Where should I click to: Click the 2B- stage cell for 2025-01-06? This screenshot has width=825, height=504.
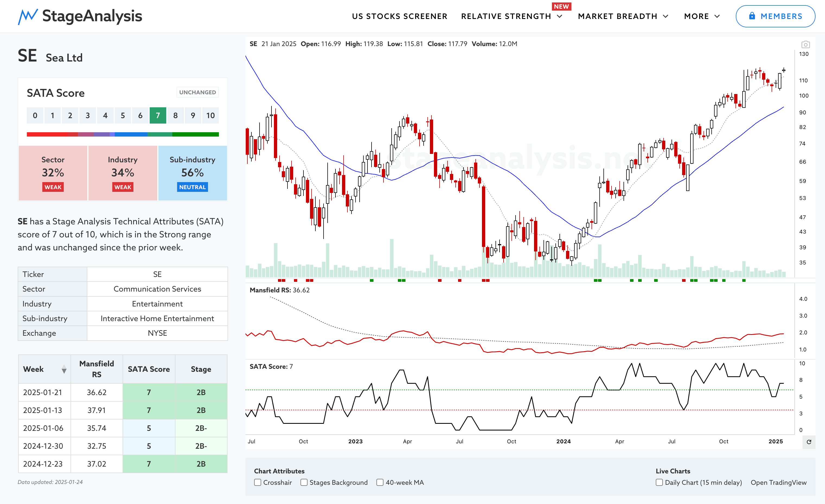(x=201, y=428)
